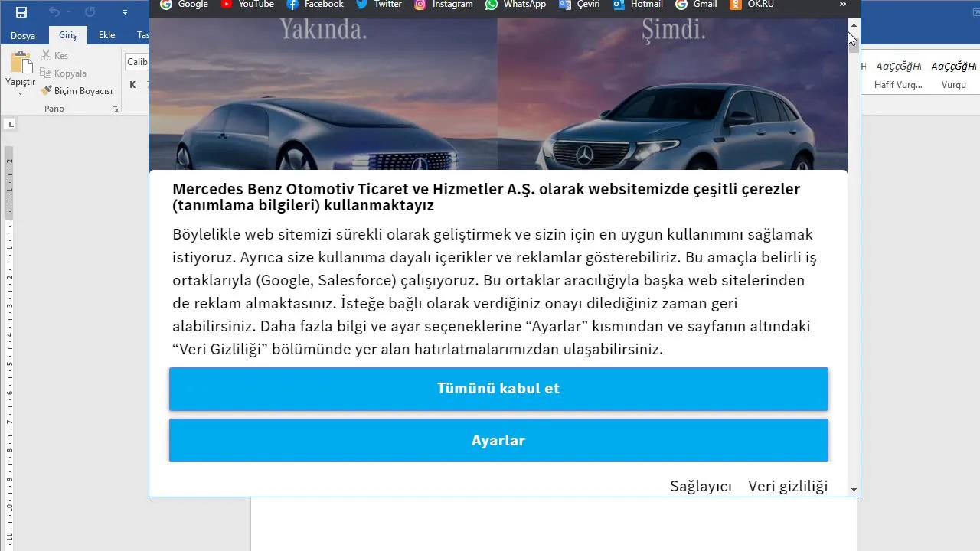Open the Twitter bookmark
Image resolution: width=980 pixels, height=551 pixels.
click(379, 4)
